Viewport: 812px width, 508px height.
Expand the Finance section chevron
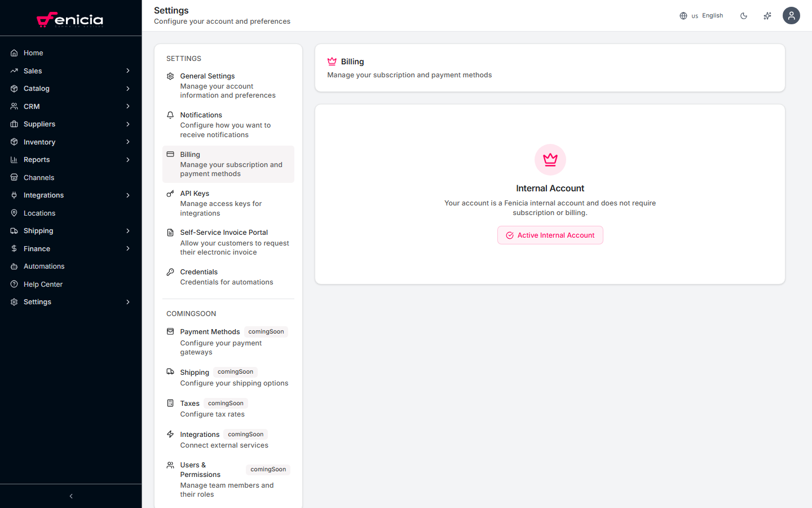[x=128, y=248]
